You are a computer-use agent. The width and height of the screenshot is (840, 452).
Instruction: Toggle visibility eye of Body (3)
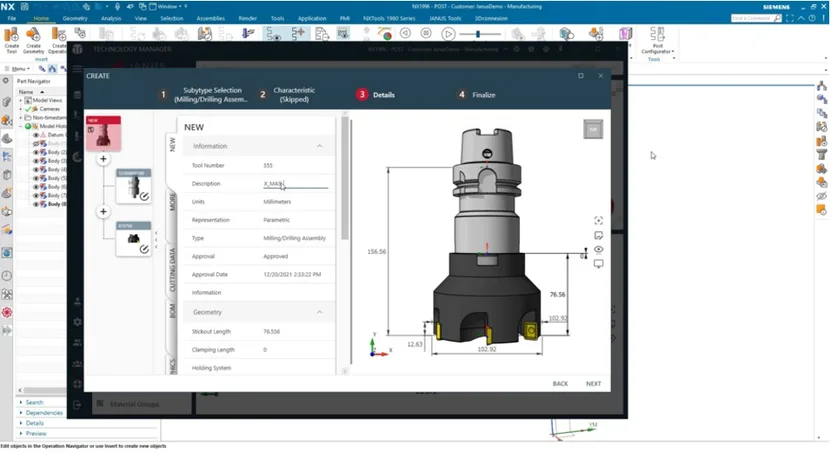(x=36, y=161)
